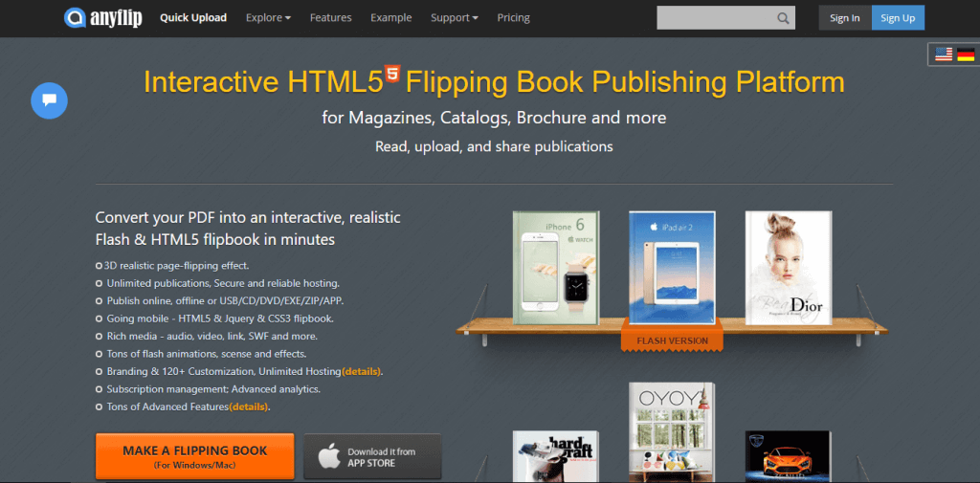The height and width of the screenshot is (483, 980).
Task: Click 'Rich media - audio, video, link, SWF and more.'
Action: (212, 336)
